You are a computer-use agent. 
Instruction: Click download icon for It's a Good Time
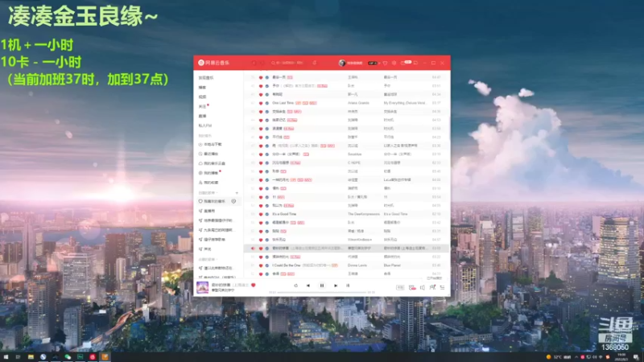267,214
